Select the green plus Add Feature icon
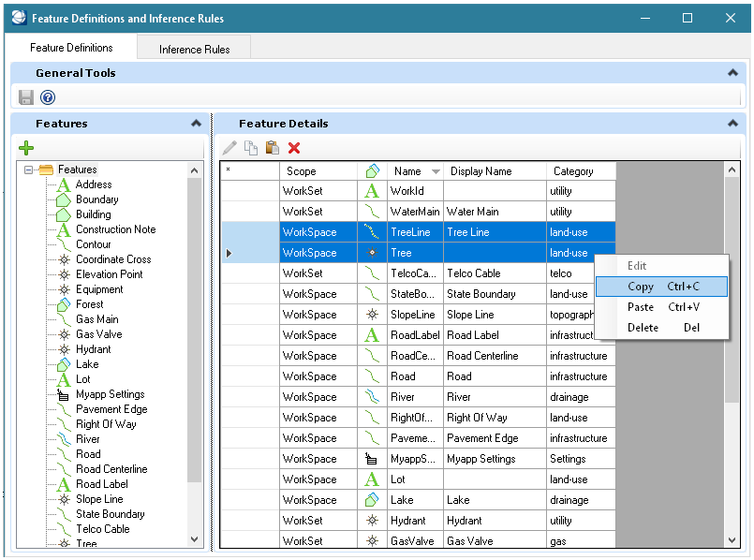The height and width of the screenshot is (560, 754). 26,148
